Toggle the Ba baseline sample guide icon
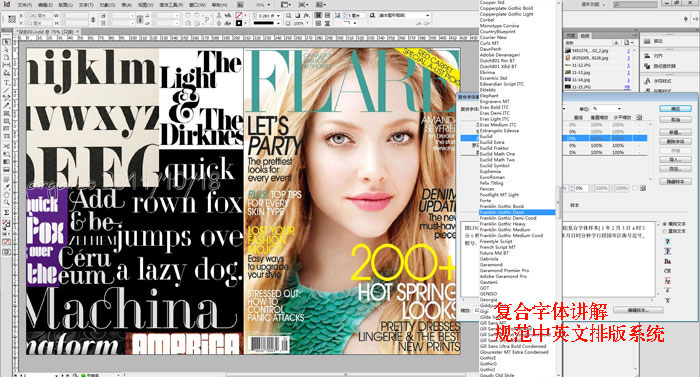The width and height of the screenshot is (700, 377). tap(667, 261)
